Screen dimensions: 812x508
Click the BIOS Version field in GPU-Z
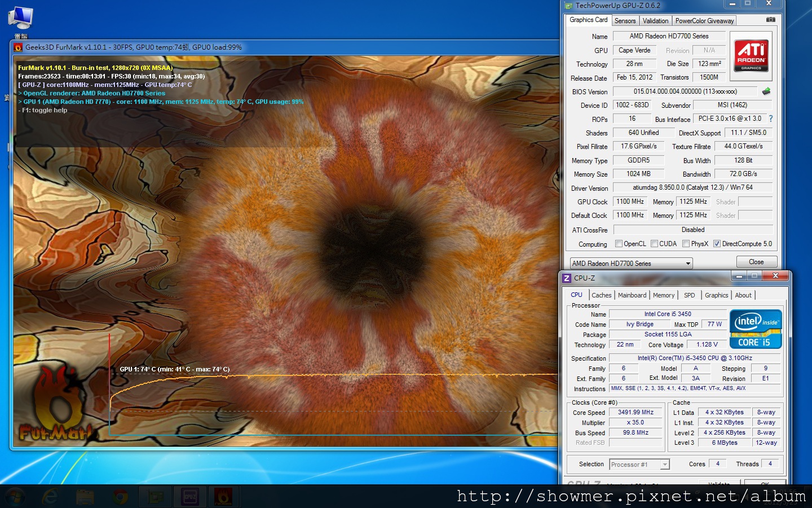pyautogui.click(x=685, y=91)
